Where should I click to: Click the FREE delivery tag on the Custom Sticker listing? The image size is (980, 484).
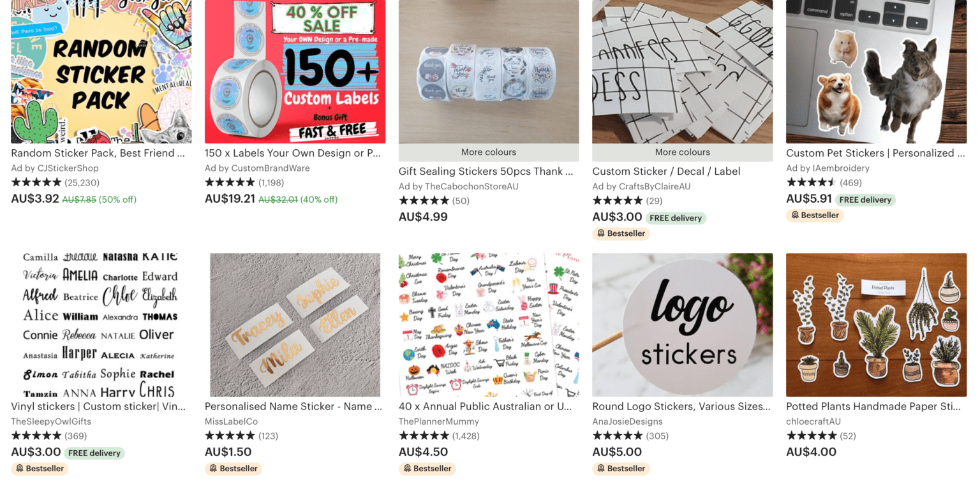[676, 217]
